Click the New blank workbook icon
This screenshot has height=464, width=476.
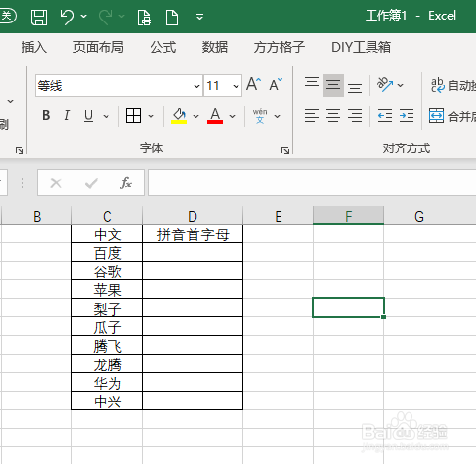[172, 18]
